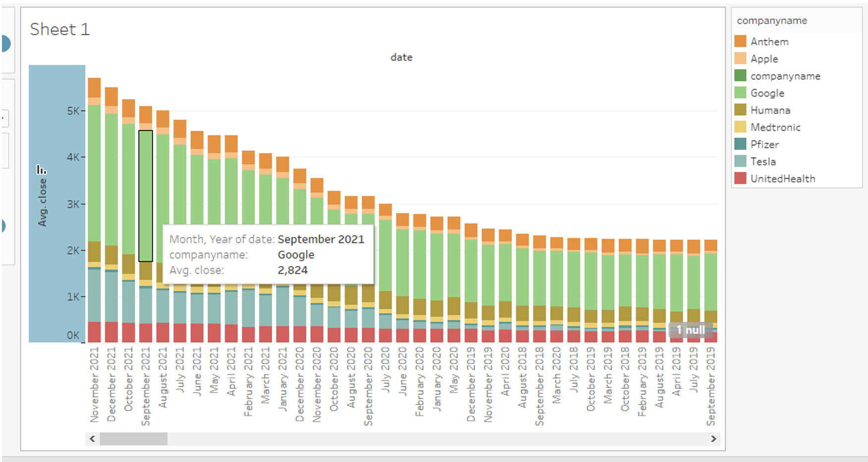Select the Humana color square in the legend
Image resolution: width=868 pixels, height=462 pixels.
740,110
